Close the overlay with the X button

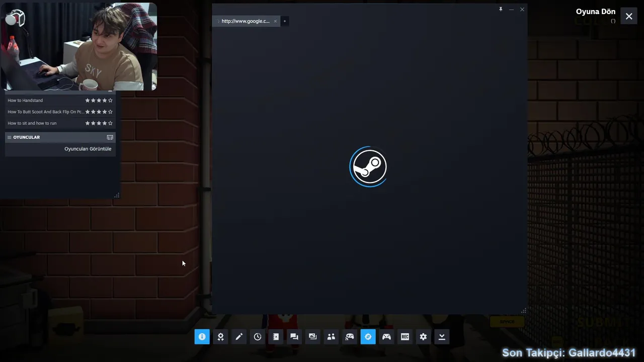pos(629,16)
